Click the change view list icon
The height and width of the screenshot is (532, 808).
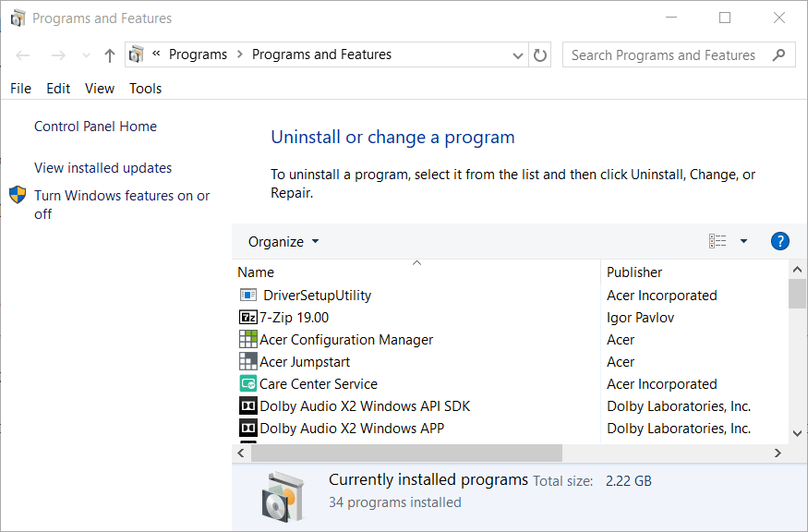coord(718,241)
